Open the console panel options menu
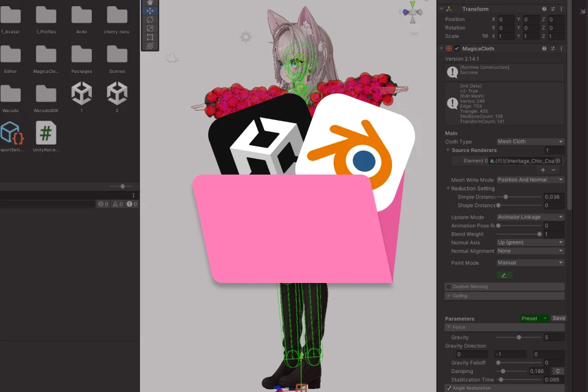 pos(133,195)
